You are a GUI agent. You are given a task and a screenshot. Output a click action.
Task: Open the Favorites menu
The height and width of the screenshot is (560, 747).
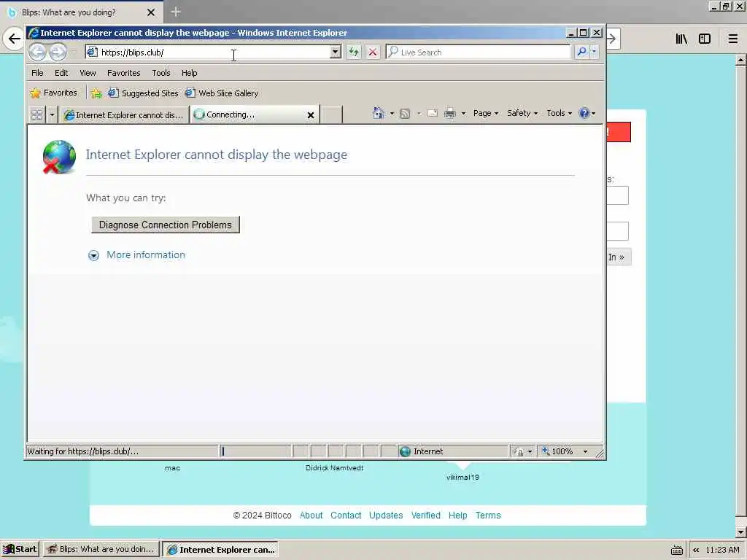pyautogui.click(x=124, y=73)
